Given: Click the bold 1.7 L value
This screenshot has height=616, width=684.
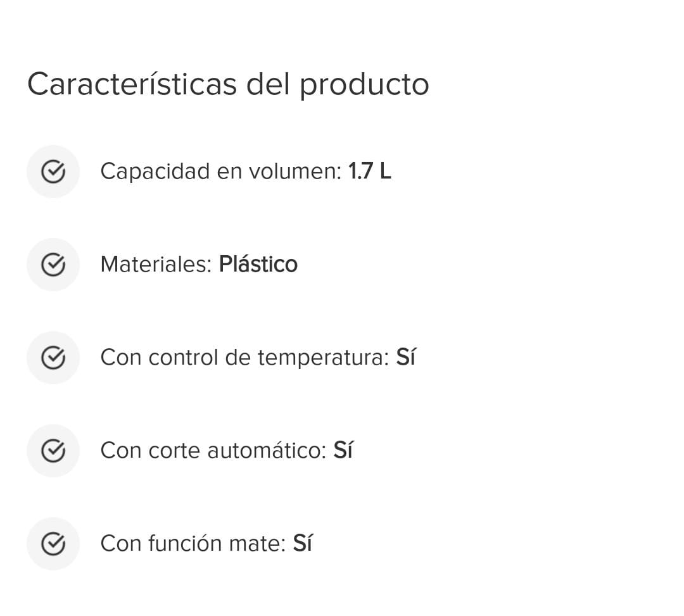Looking at the screenshot, I should 369,171.
